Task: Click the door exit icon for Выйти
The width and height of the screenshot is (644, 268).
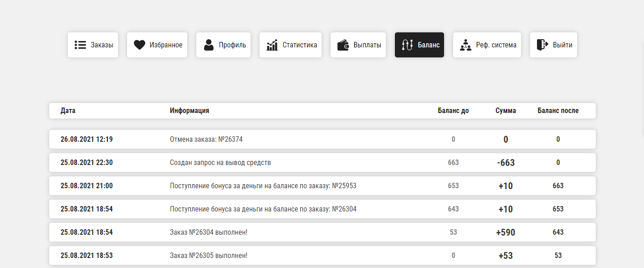Action: point(542,45)
